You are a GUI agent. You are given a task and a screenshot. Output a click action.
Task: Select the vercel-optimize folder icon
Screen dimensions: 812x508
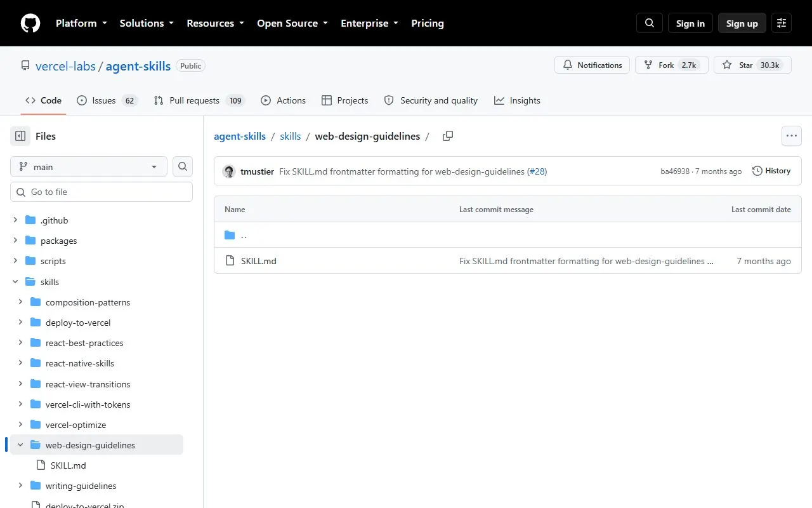(36, 425)
